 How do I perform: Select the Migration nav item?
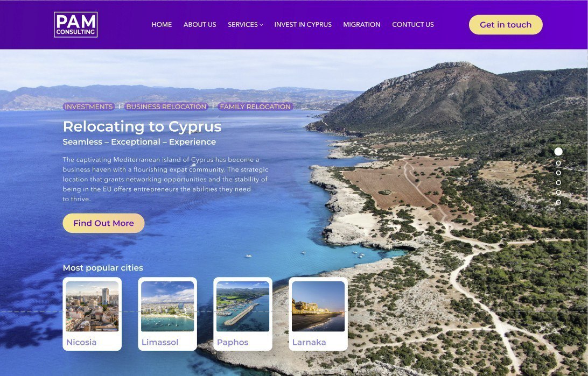point(362,24)
